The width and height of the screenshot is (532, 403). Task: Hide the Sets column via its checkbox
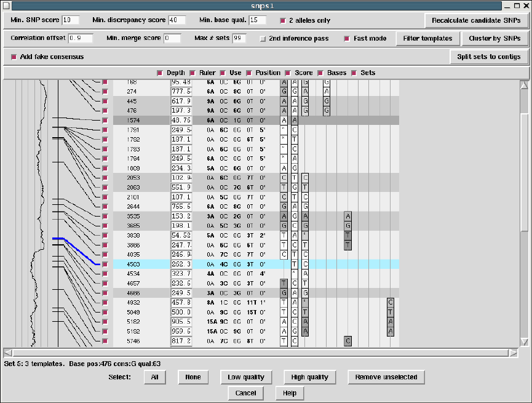tap(354, 73)
